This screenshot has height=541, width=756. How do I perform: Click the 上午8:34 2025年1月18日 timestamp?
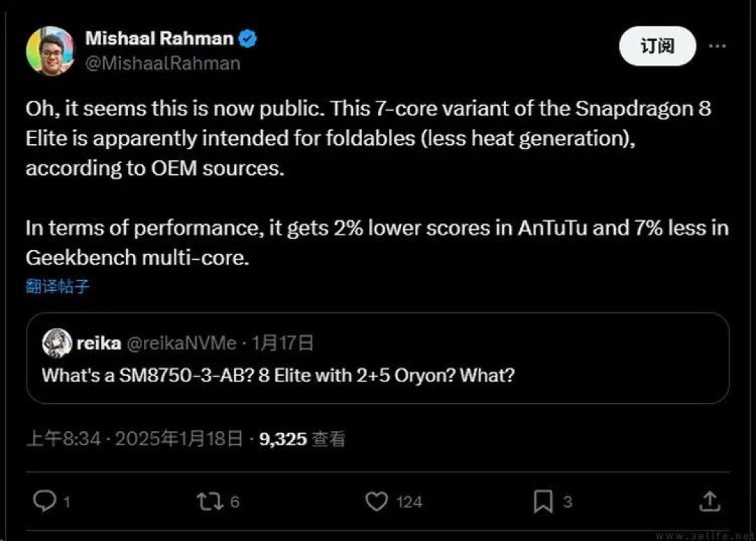click(134, 439)
